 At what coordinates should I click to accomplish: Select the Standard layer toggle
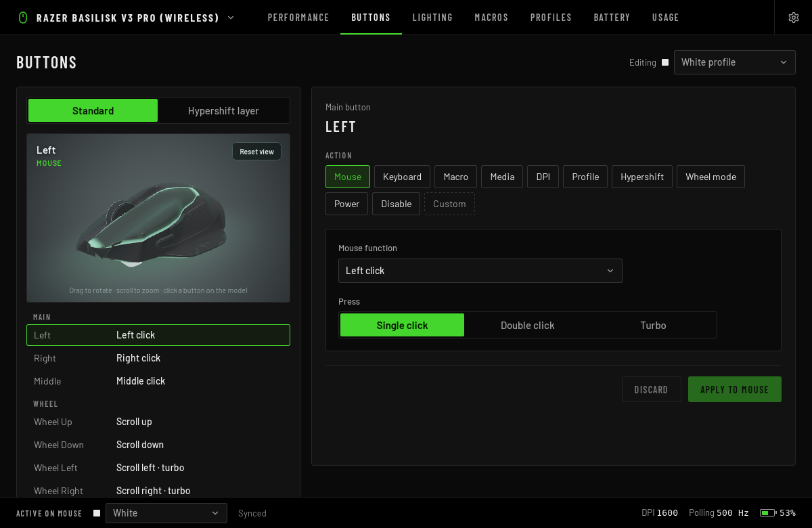point(93,110)
